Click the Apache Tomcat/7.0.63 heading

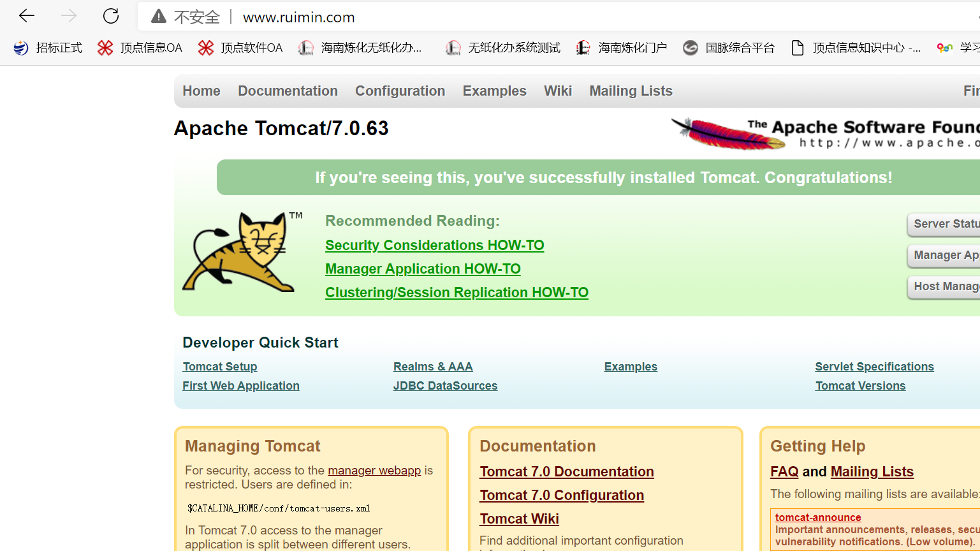point(281,128)
